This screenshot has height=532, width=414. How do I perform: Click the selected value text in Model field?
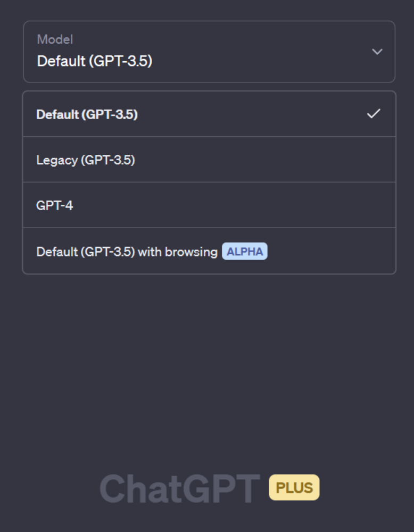(x=95, y=62)
